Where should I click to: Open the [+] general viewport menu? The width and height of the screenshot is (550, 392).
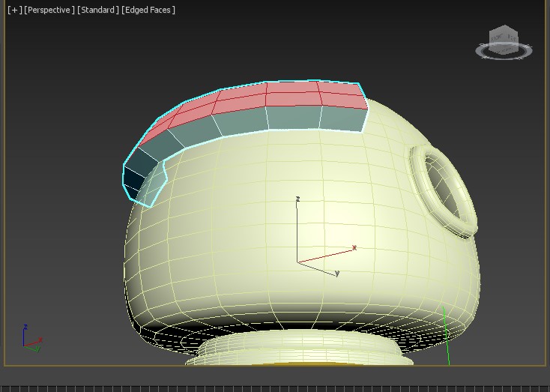coord(14,10)
